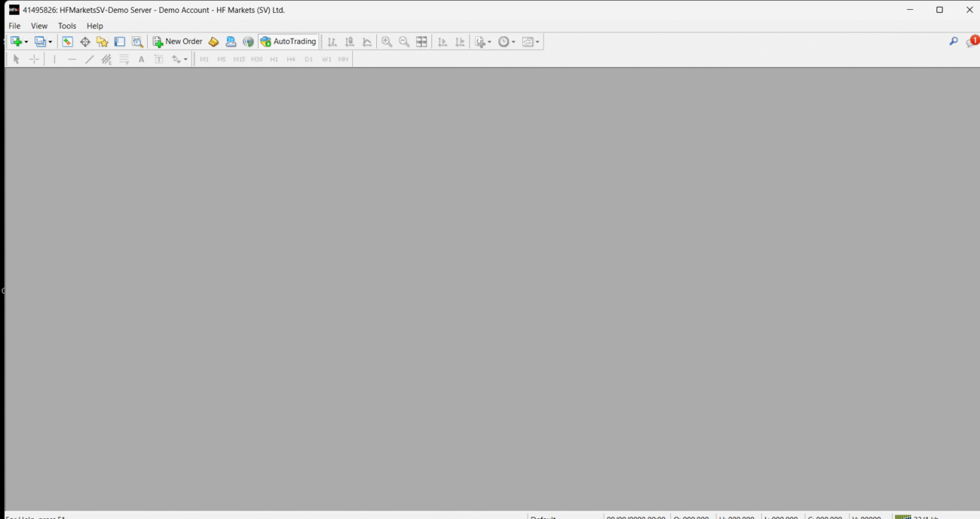This screenshot has height=519, width=980.
Task: Click the Indicators list icon
Action: (x=479, y=42)
